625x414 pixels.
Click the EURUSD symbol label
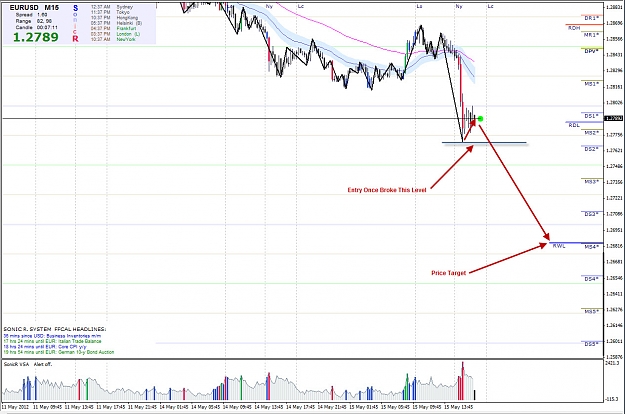24,8
